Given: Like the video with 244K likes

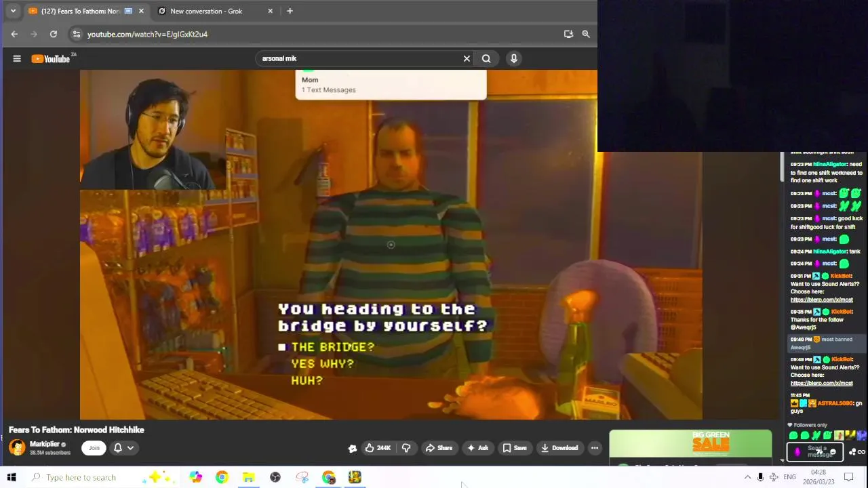Looking at the screenshot, I should pos(378,448).
